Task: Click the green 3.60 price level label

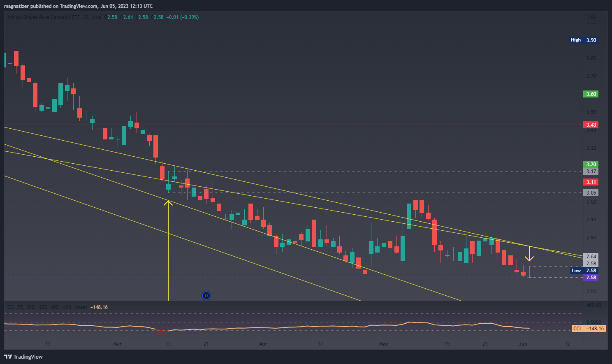Action: click(x=591, y=94)
